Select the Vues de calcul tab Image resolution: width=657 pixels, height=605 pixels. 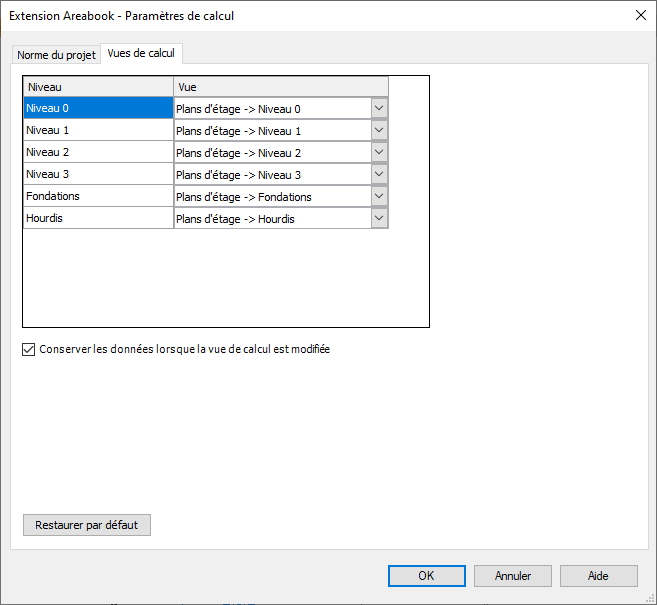[x=141, y=54]
